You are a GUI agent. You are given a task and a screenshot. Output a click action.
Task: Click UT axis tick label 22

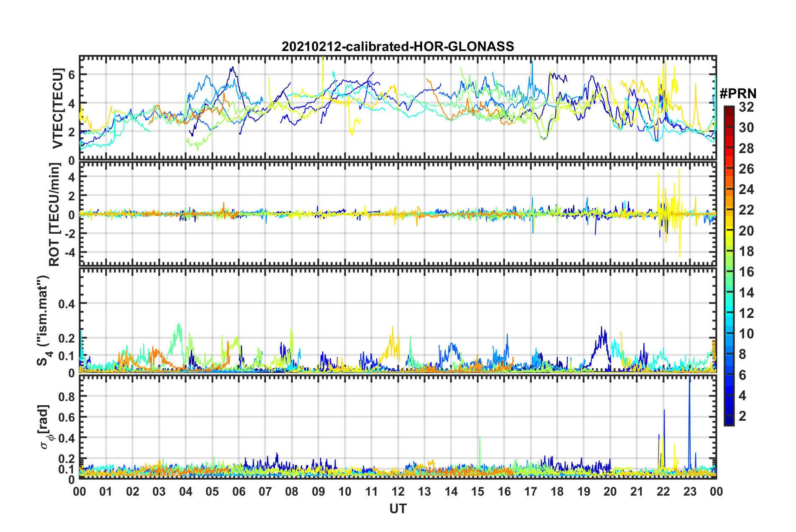(x=663, y=491)
